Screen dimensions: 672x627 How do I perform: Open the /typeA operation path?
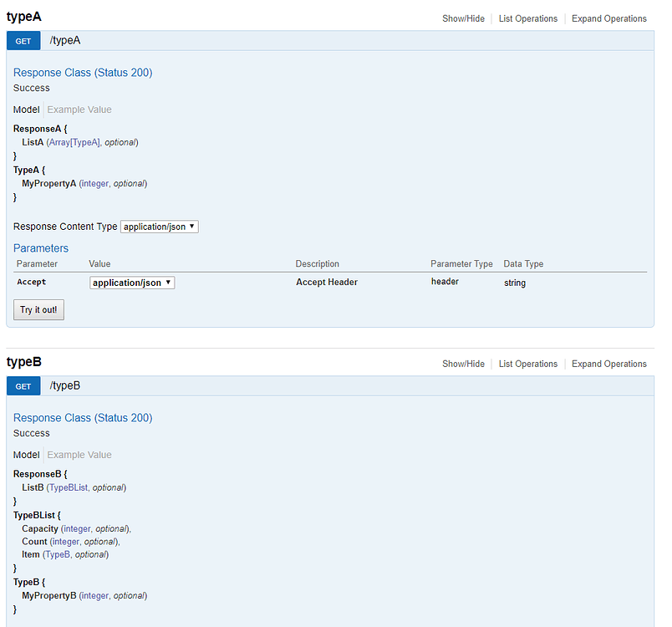64,39
